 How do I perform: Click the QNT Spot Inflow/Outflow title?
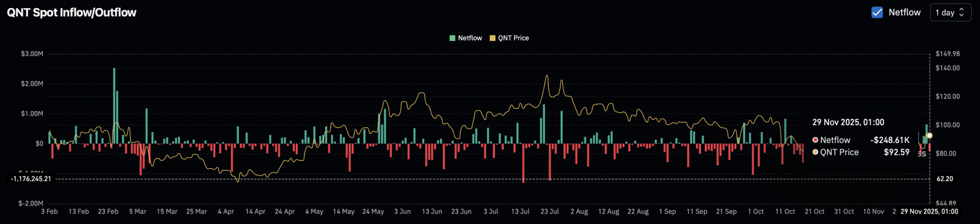[x=72, y=12]
